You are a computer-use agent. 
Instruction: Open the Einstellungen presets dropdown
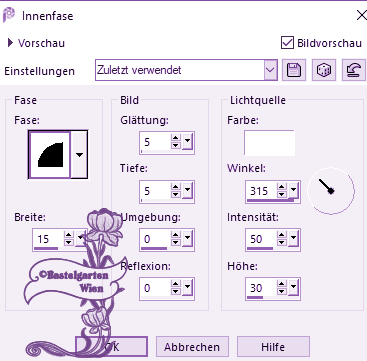[x=271, y=70]
